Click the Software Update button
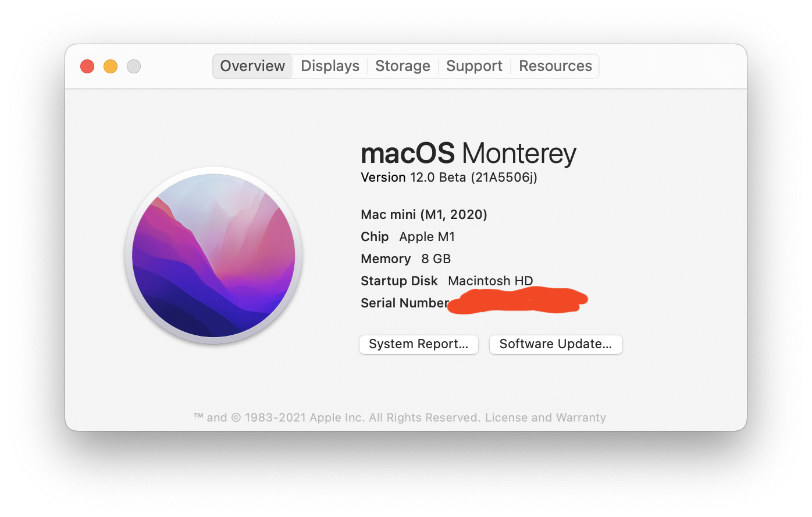This screenshot has width=812, height=517. click(555, 344)
